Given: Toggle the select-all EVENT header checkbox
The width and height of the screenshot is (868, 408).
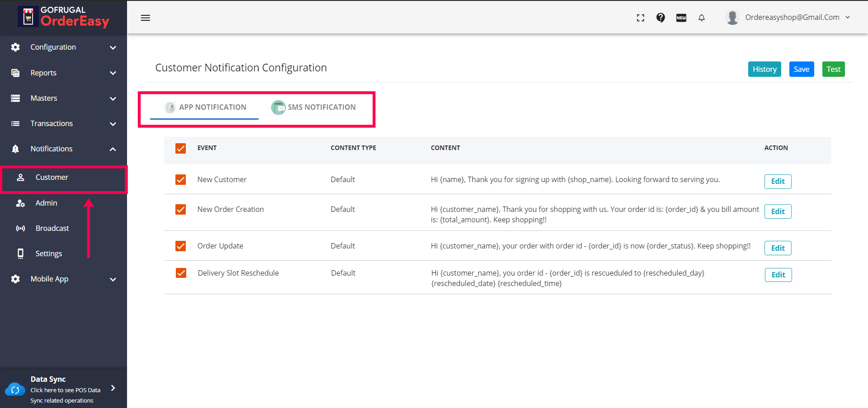Looking at the screenshot, I should click(x=180, y=148).
